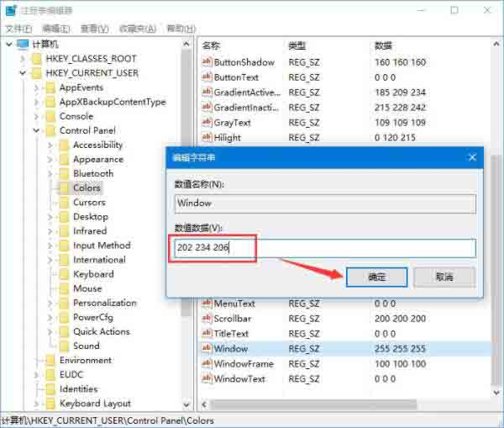Select the MenuText value name
Image resolution: width=504 pixels, height=428 pixels.
(x=234, y=304)
